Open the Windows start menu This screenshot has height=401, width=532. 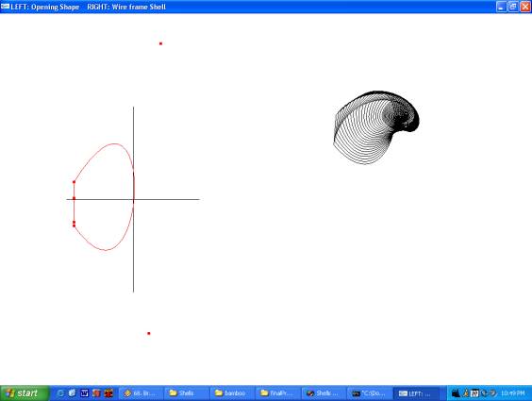tap(24, 393)
